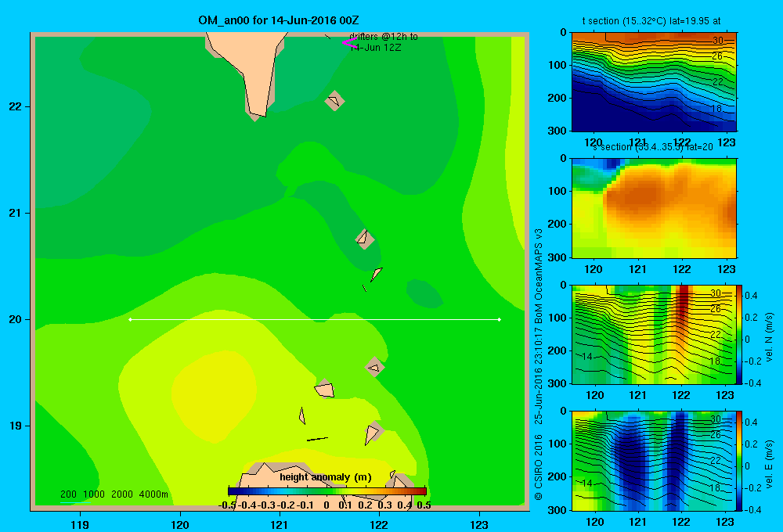This screenshot has height=532, width=783.
Task: Click longitude tick label 122 on main map
Action: click(379, 524)
